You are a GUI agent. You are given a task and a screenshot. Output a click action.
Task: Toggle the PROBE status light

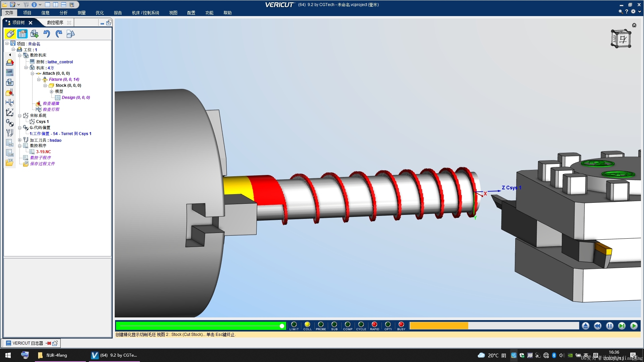[321, 324]
